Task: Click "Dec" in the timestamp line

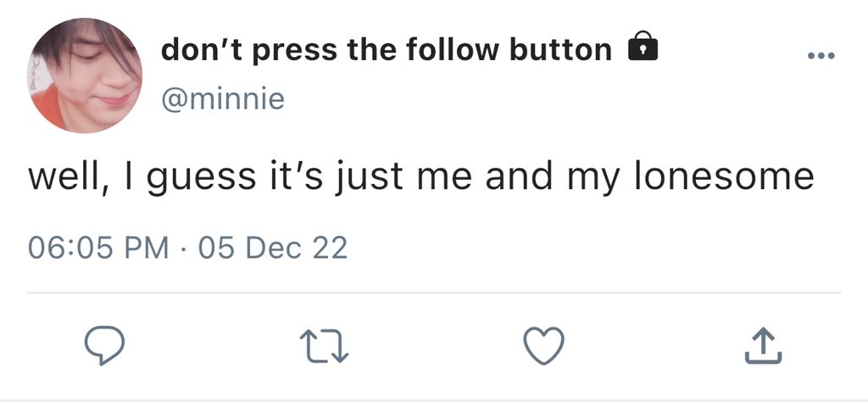Action: coord(274,248)
